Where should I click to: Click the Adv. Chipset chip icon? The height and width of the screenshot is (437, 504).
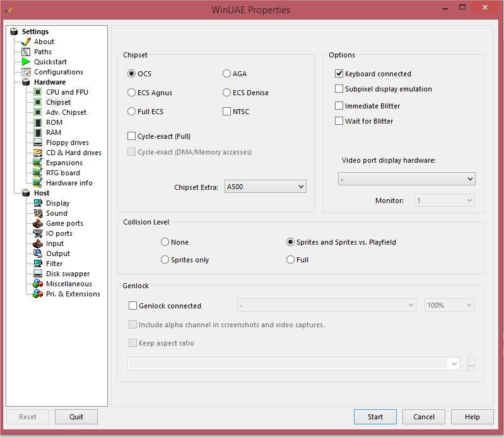click(38, 112)
